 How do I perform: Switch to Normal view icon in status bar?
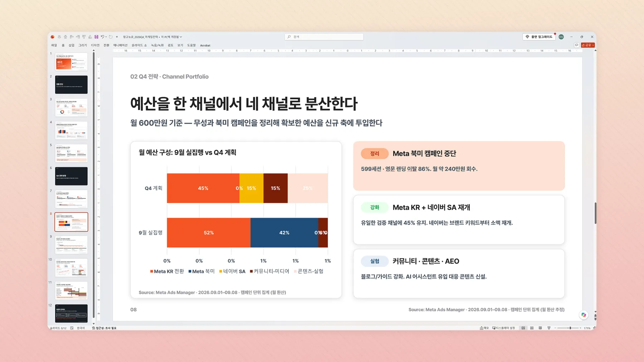click(523, 328)
